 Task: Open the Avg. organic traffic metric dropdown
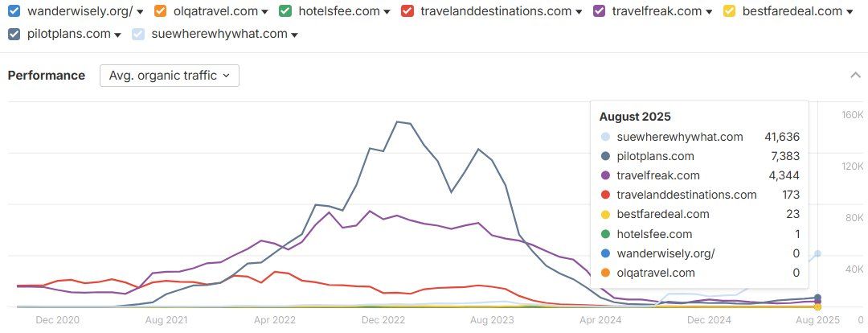point(170,76)
